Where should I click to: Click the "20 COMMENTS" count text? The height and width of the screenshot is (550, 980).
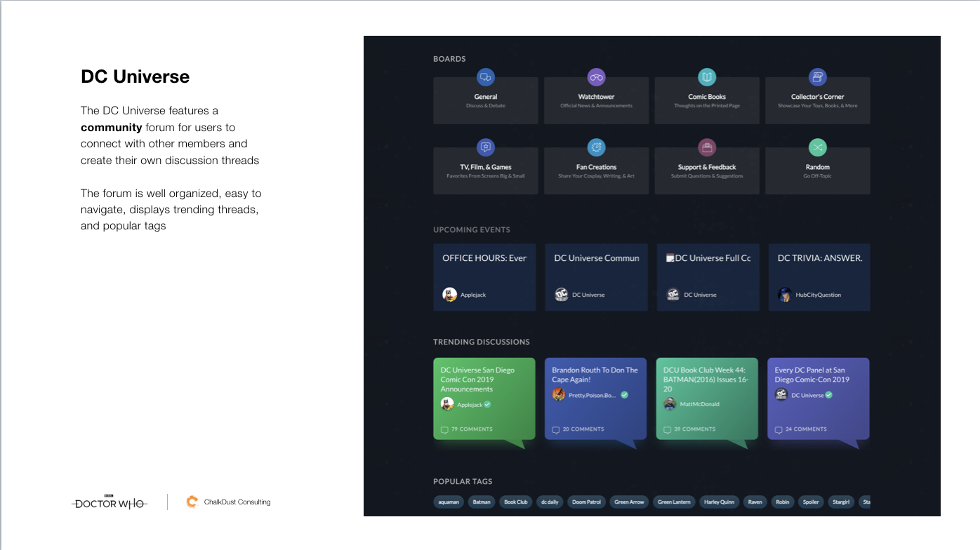(x=583, y=429)
